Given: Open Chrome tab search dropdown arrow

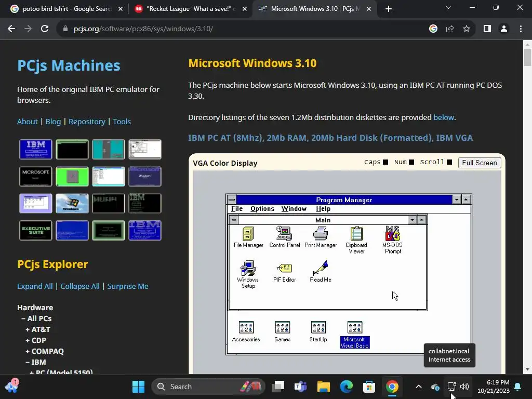Looking at the screenshot, I should tap(448, 7).
